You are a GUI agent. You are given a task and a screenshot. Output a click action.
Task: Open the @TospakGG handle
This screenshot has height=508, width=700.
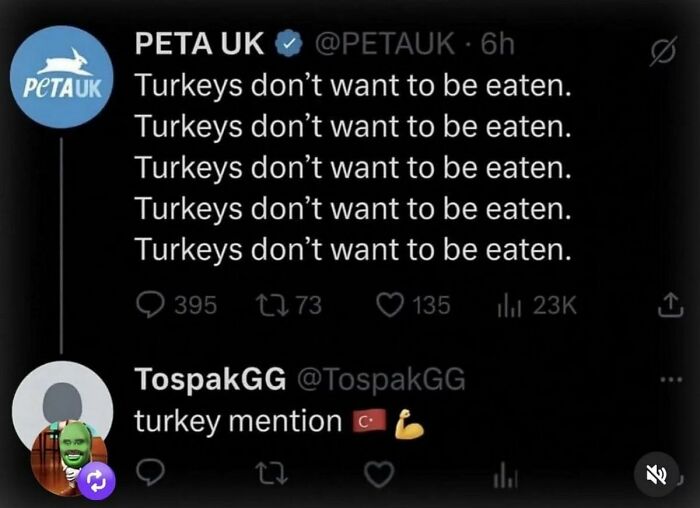coord(381,380)
